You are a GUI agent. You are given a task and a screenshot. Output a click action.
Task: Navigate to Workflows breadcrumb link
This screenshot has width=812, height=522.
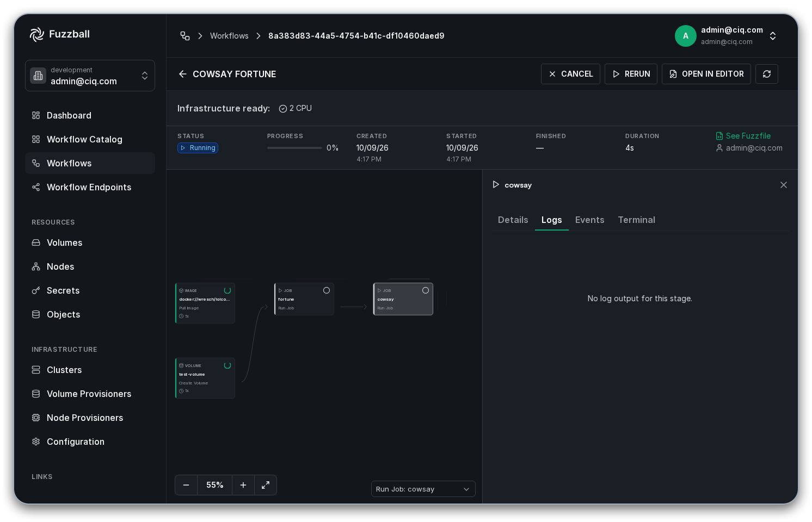(x=229, y=36)
